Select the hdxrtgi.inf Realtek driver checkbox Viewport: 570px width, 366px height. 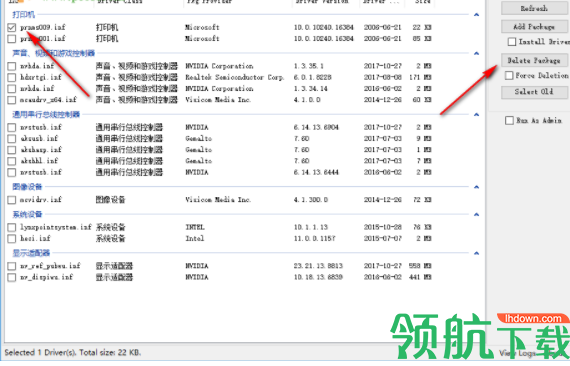pos(12,77)
